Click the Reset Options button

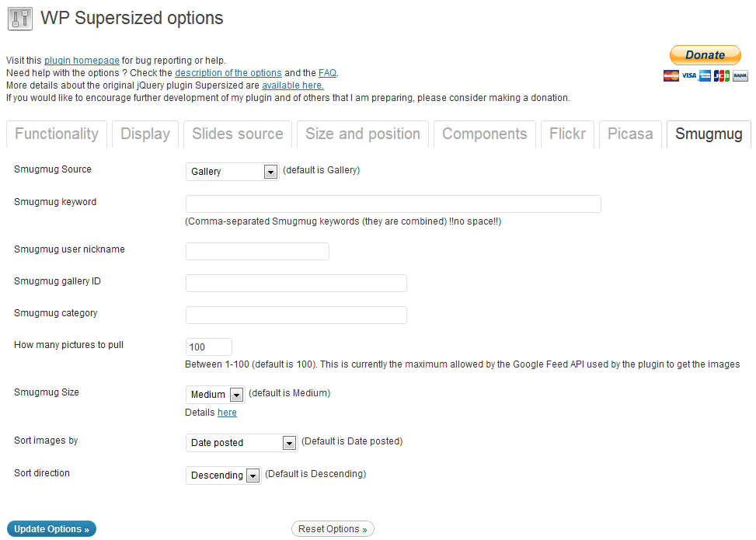[333, 529]
